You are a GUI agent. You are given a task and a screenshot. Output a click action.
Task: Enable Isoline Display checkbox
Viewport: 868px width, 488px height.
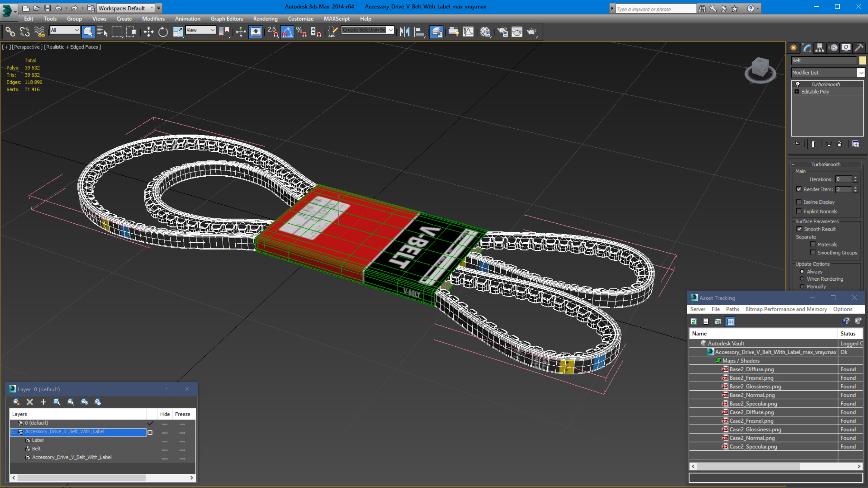pyautogui.click(x=799, y=202)
